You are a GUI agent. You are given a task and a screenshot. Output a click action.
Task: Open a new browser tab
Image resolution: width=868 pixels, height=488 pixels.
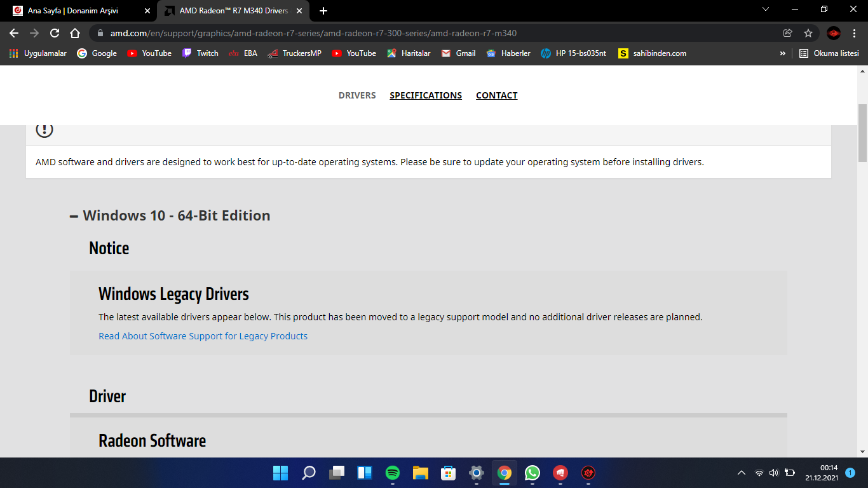(323, 11)
